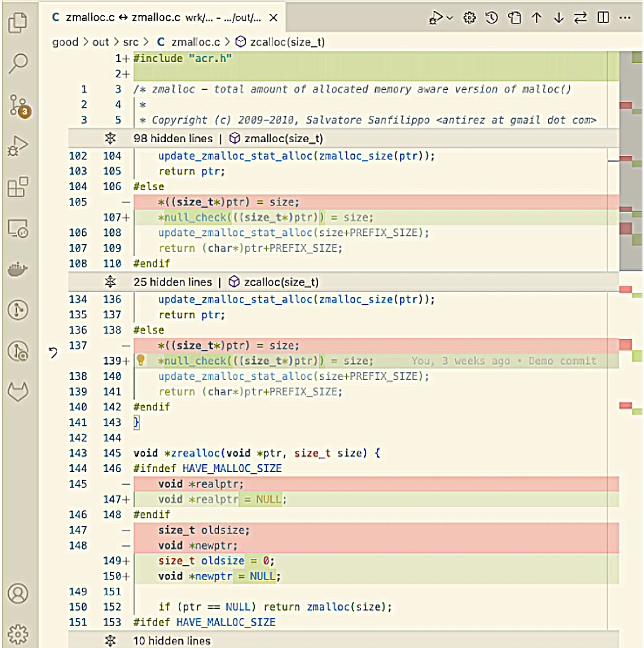The width and height of the screenshot is (644, 648).
Task: Click the 'src' breadcrumb folder
Action: pyautogui.click(x=130, y=42)
